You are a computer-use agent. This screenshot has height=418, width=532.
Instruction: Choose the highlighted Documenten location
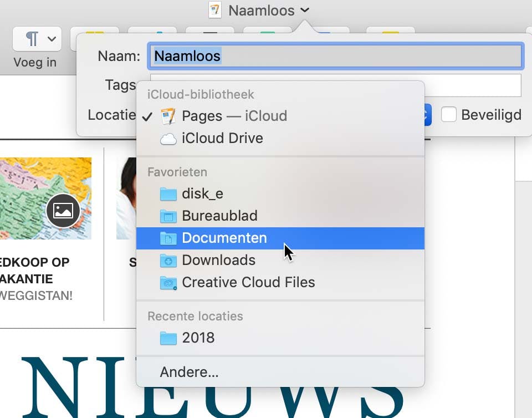224,238
